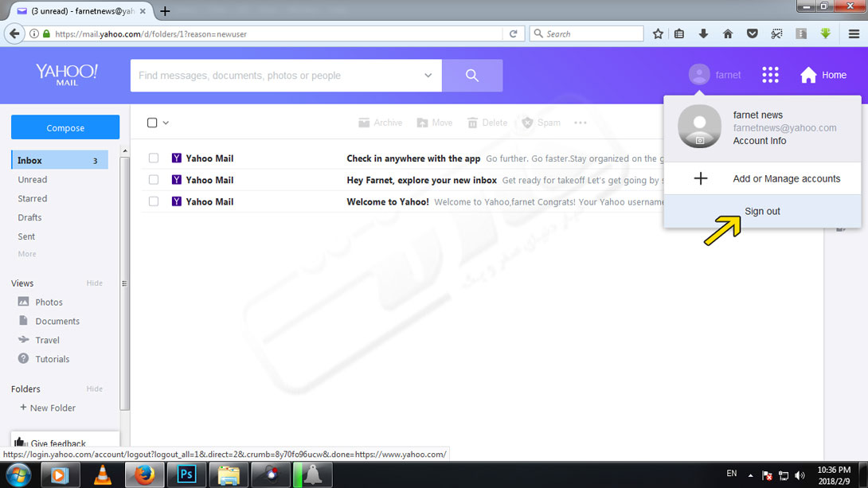Screen dimensions: 868x488
Task: Click the volume speaker tray icon
Action: 800,474
